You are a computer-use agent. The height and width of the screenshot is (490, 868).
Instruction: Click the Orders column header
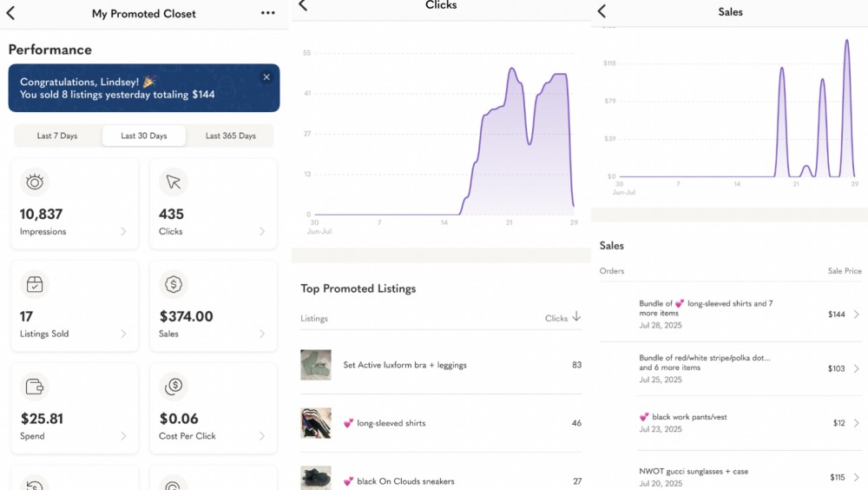tap(612, 271)
